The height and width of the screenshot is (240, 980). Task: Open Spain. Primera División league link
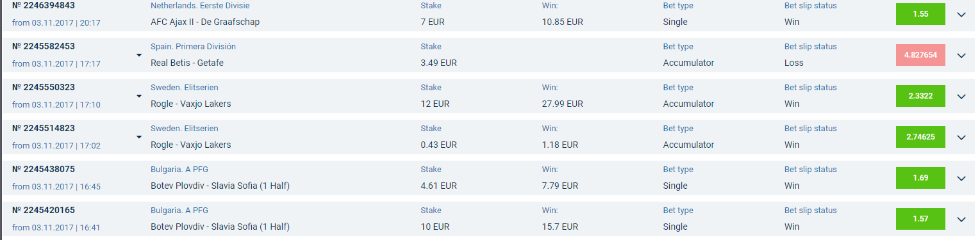pyautogui.click(x=193, y=47)
